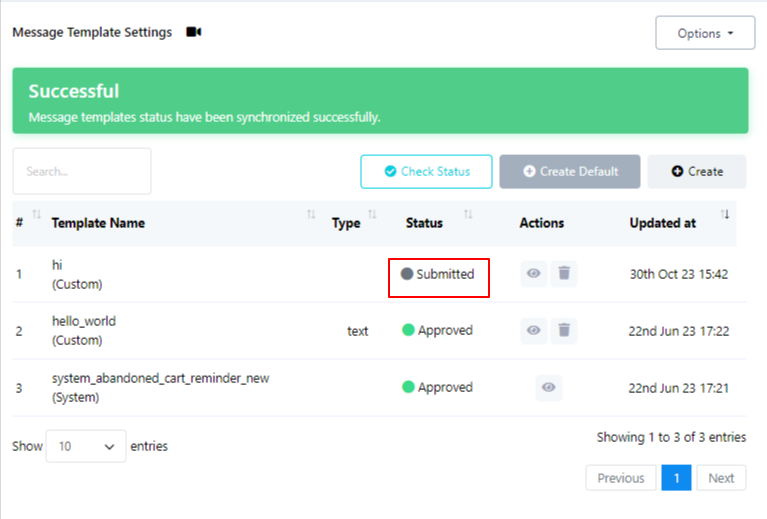Go to the Previous page
This screenshot has width=767, height=519.
[620, 478]
